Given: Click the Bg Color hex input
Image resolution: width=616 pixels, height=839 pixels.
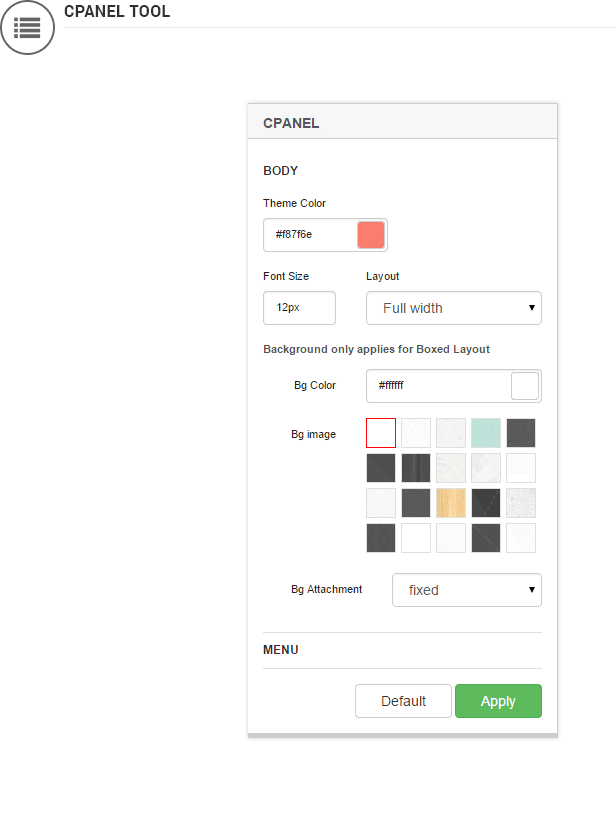Looking at the screenshot, I should click(438, 386).
